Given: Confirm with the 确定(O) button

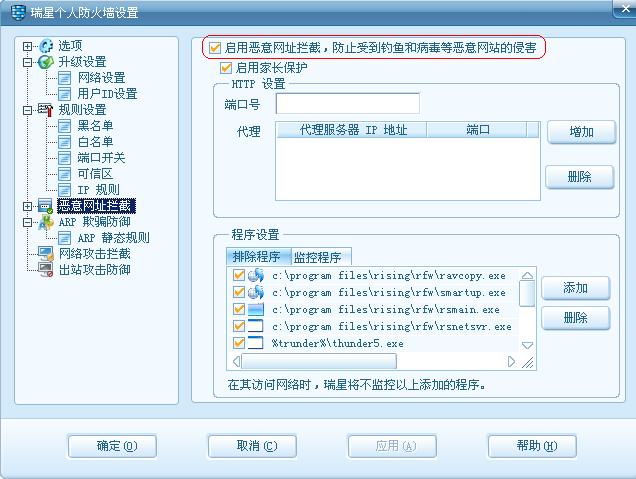Looking at the screenshot, I should (x=112, y=446).
